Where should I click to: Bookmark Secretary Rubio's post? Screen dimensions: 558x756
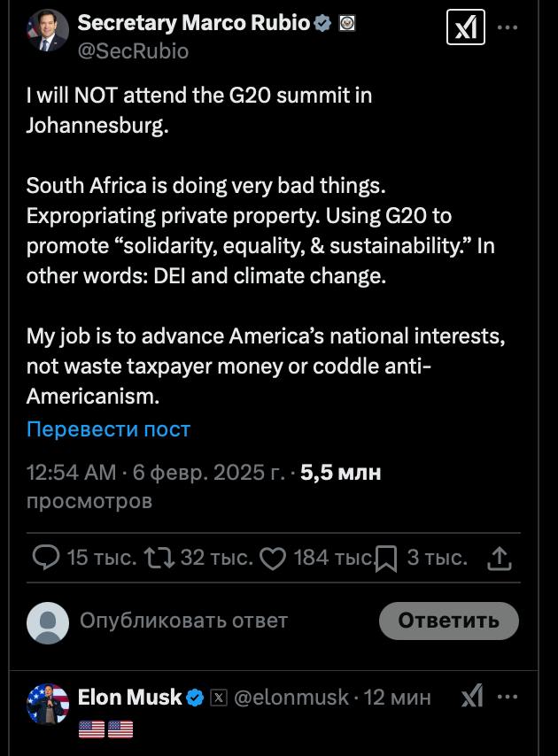[385, 559]
